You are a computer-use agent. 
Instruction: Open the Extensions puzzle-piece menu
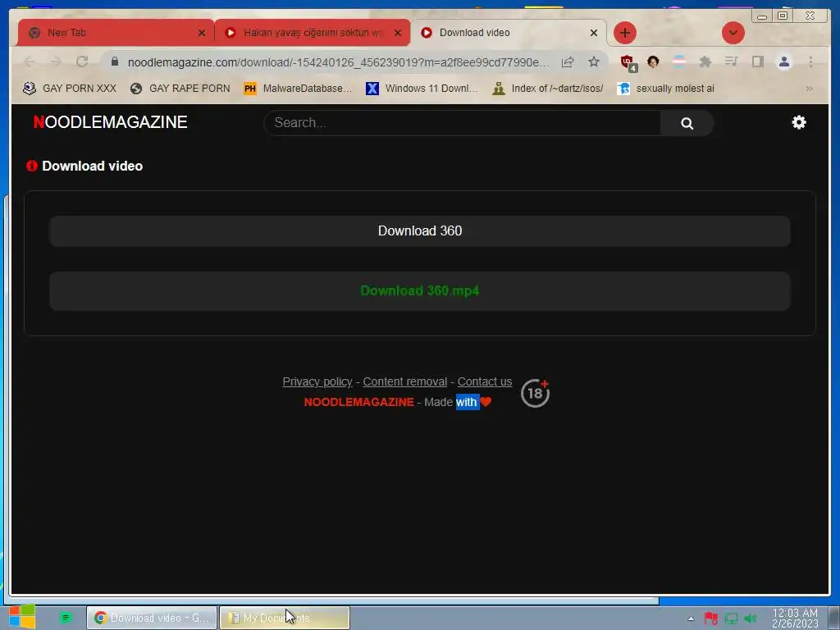coord(705,62)
